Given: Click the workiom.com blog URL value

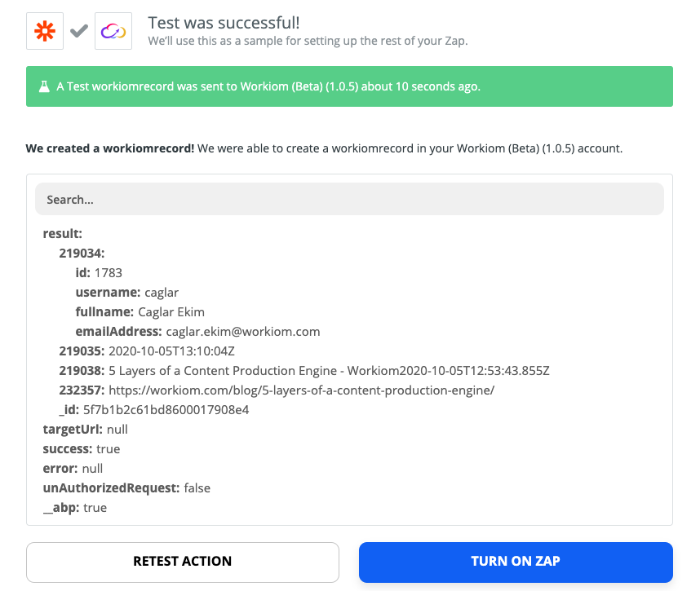Looking at the screenshot, I should (x=301, y=390).
